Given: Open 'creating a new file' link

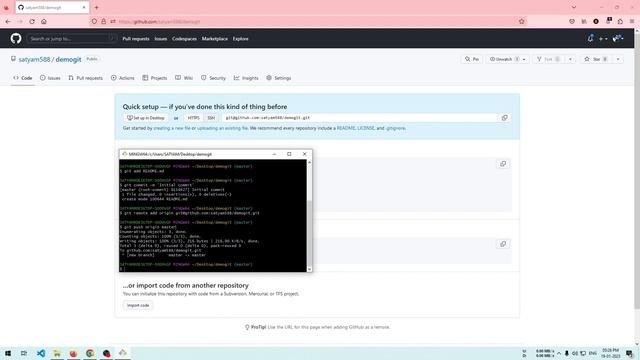Looking at the screenshot, I should (172, 128).
